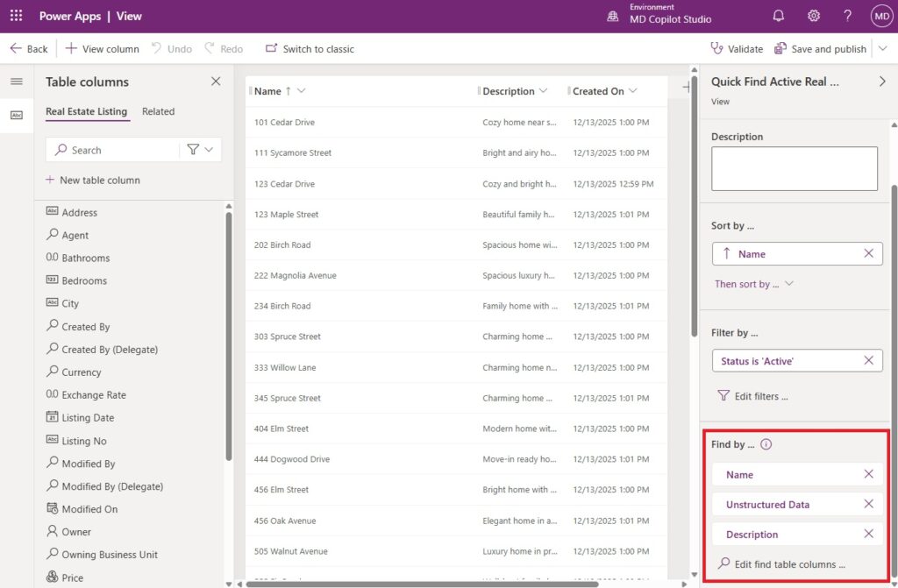898x588 pixels.
Task: Select the Real Estate Listing tab
Action: (x=86, y=111)
